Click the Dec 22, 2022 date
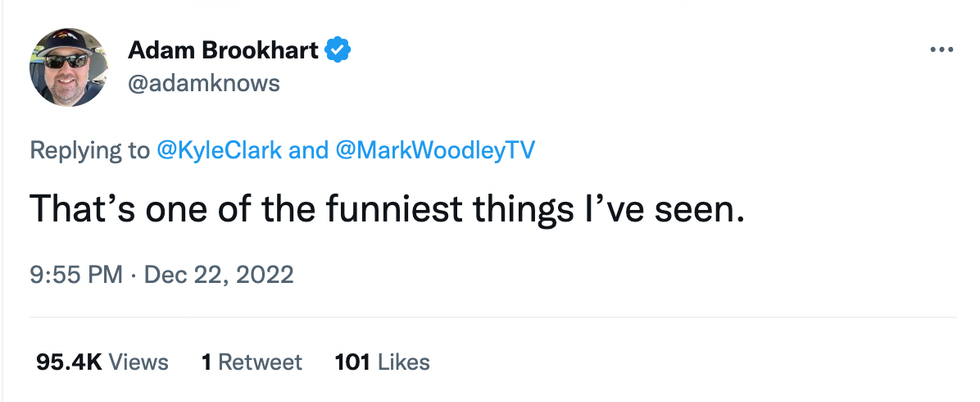 coord(219,274)
